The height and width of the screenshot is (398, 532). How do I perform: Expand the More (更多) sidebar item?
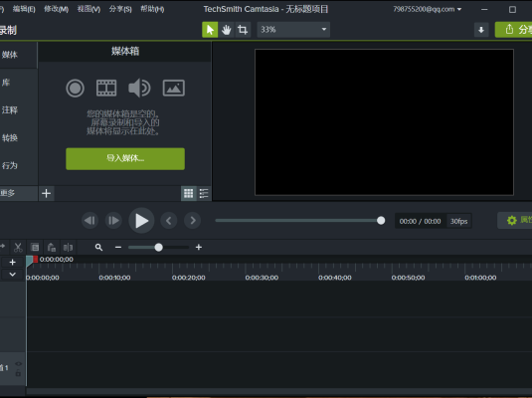click(x=18, y=193)
